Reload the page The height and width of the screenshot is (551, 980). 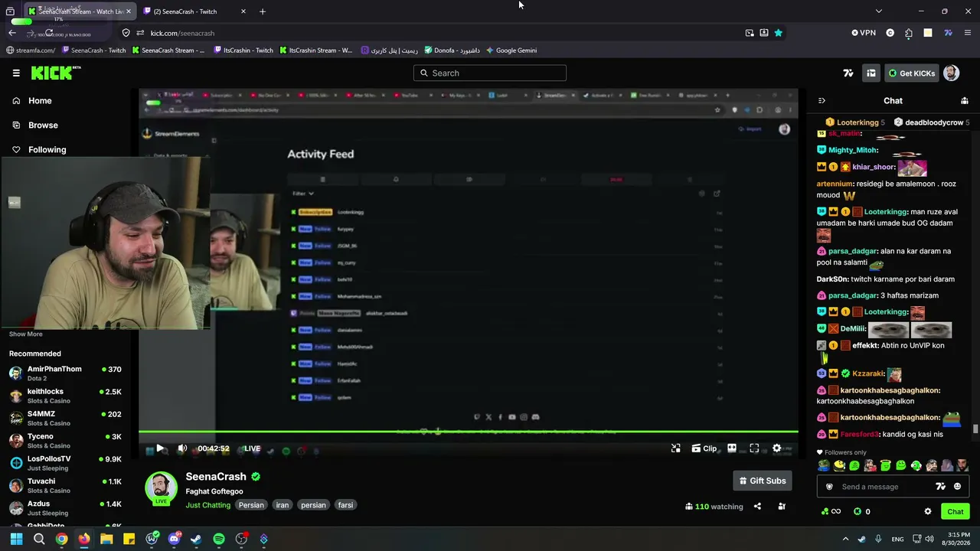[x=49, y=33]
